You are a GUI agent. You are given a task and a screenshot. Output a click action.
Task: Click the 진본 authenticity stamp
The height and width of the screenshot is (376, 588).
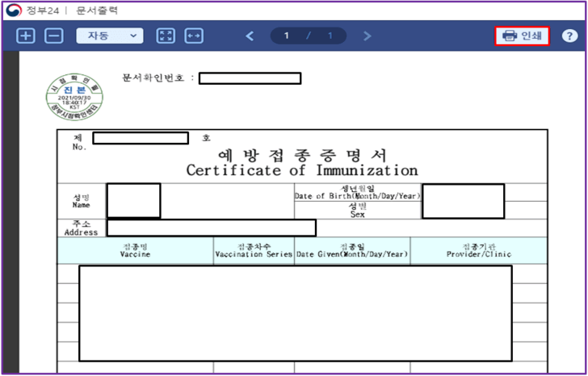click(74, 97)
